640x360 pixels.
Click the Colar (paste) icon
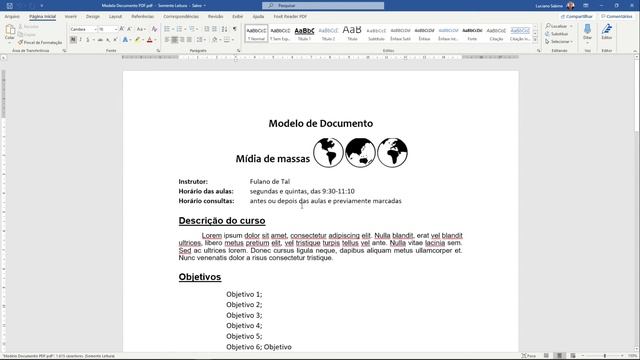pos(10,31)
